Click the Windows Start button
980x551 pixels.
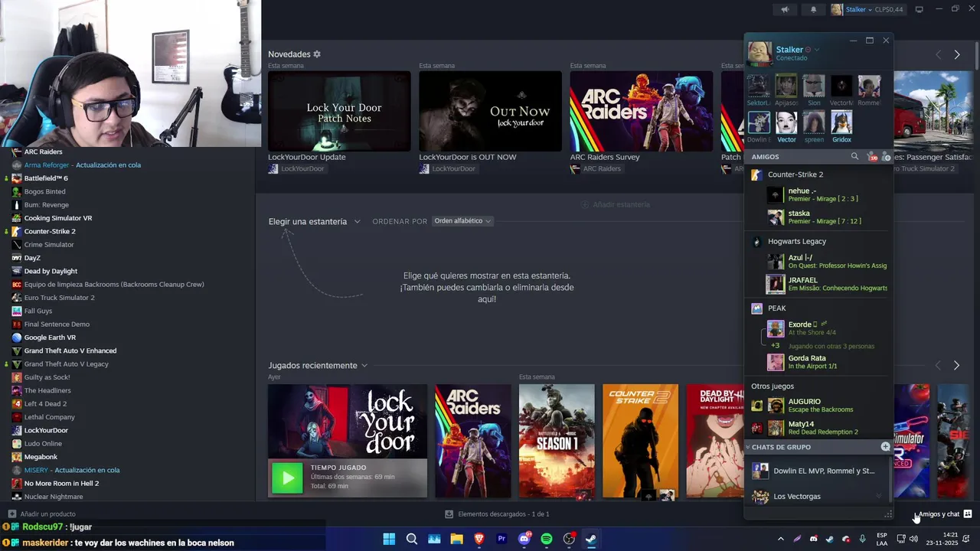pos(389,539)
